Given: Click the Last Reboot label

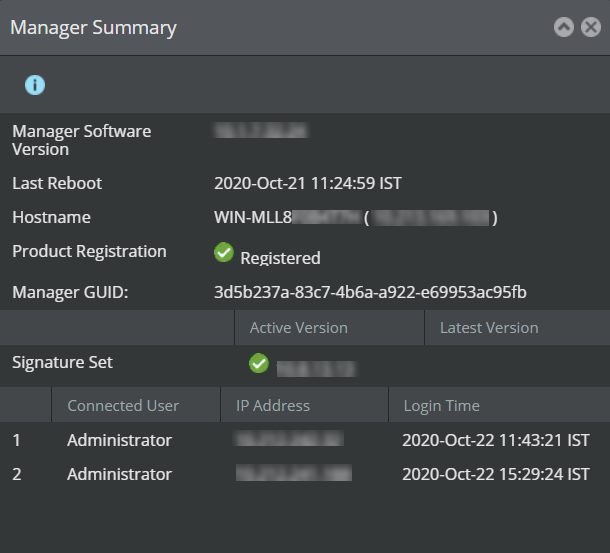Looking at the screenshot, I should tap(57, 183).
